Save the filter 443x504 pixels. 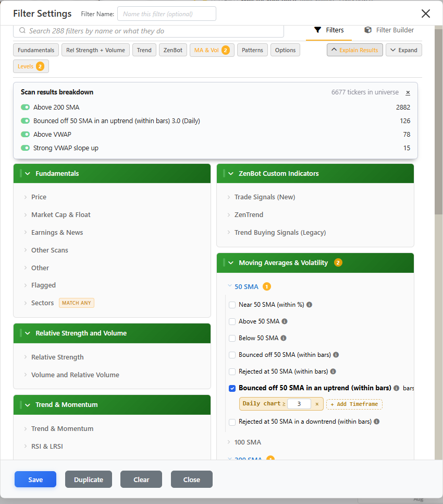point(35,479)
